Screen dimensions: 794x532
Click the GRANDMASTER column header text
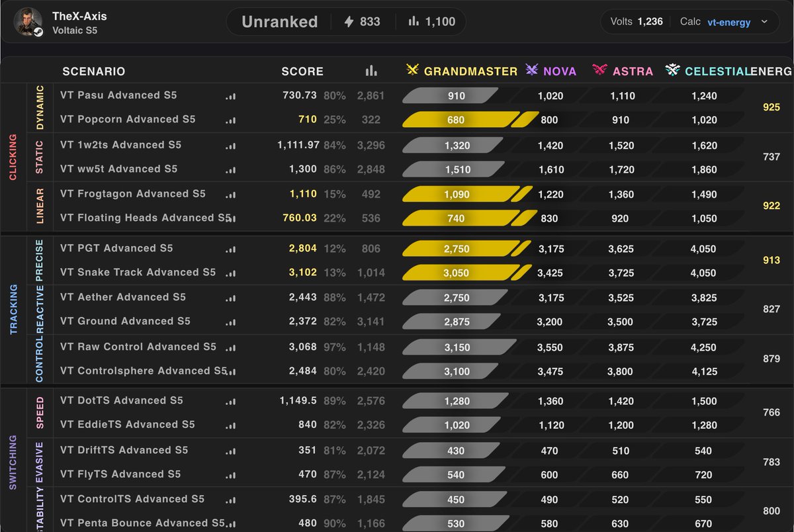point(470,71)
